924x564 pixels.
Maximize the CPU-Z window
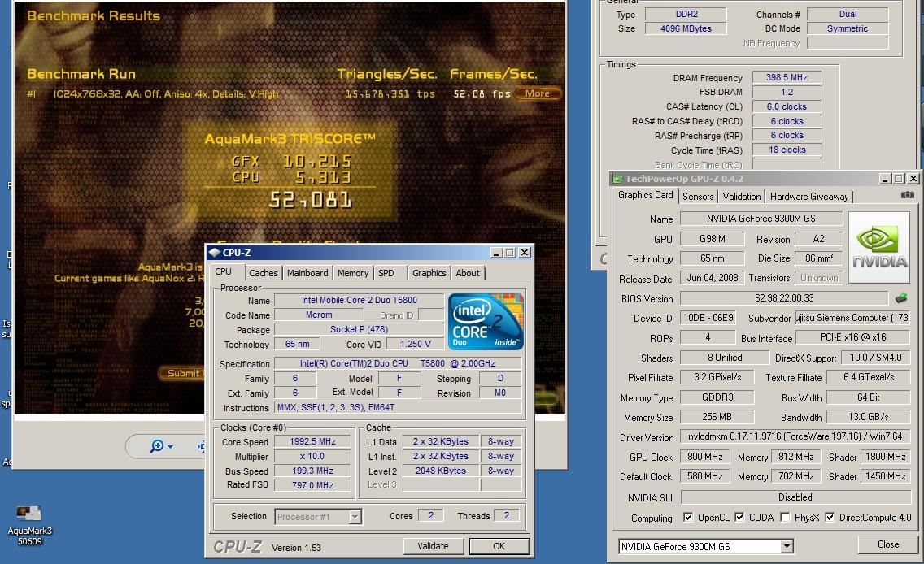point(510,253)
